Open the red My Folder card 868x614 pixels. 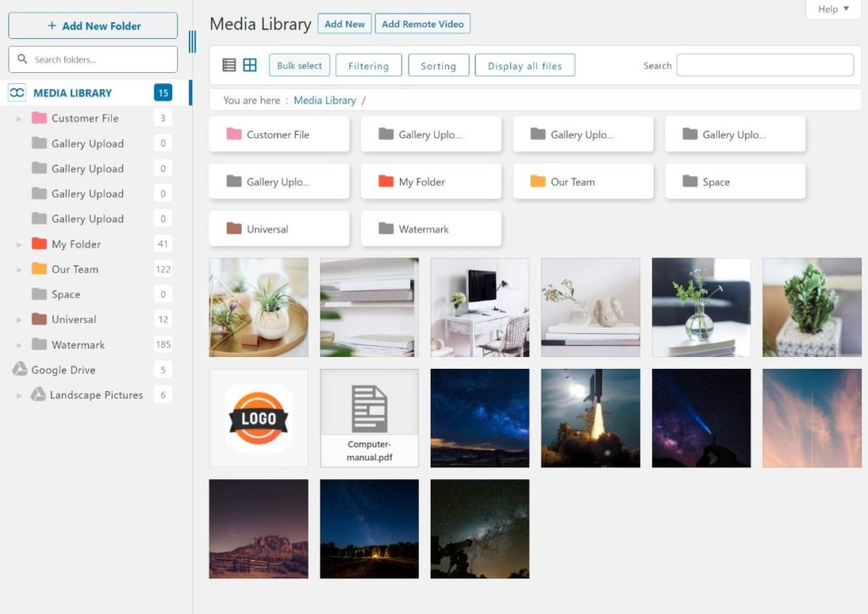pos(431,181)
